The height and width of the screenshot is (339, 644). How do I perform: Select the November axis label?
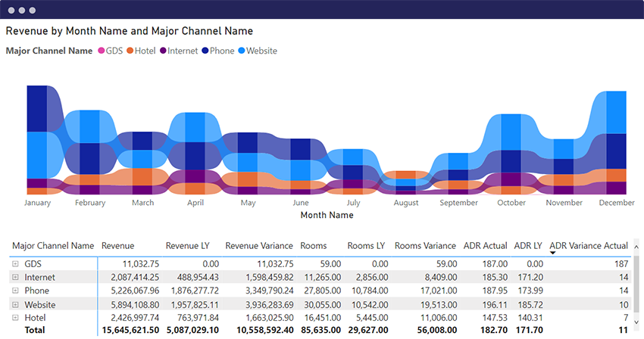click(x=564, y=203)
